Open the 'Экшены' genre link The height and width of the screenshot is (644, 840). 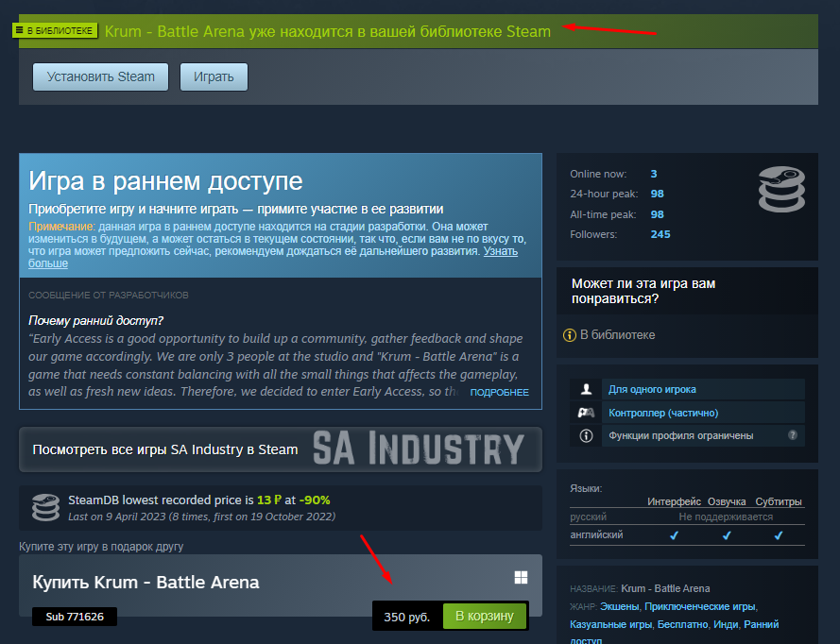point(619,606)
